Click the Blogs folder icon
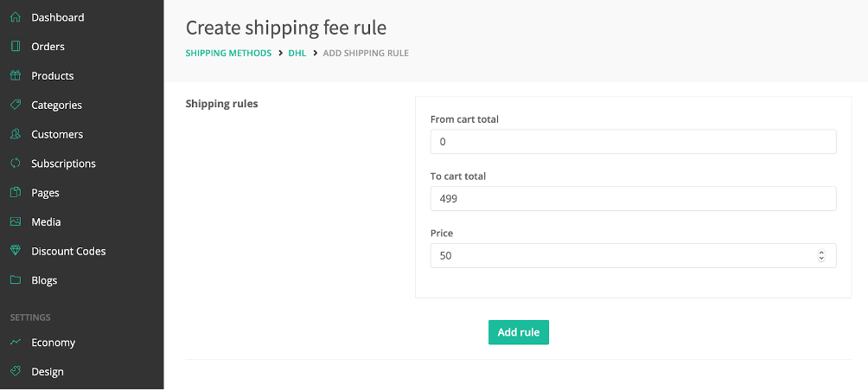 tap(16, 280)
